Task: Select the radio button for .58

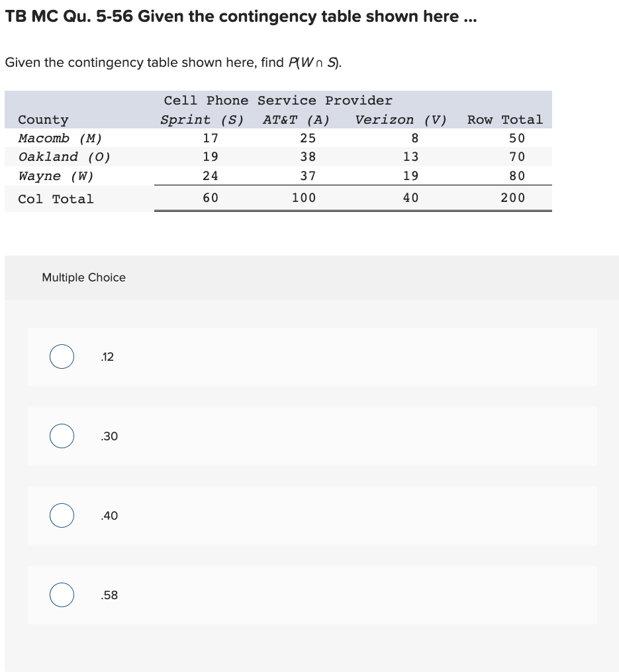Action: click(x=62, y=595)
